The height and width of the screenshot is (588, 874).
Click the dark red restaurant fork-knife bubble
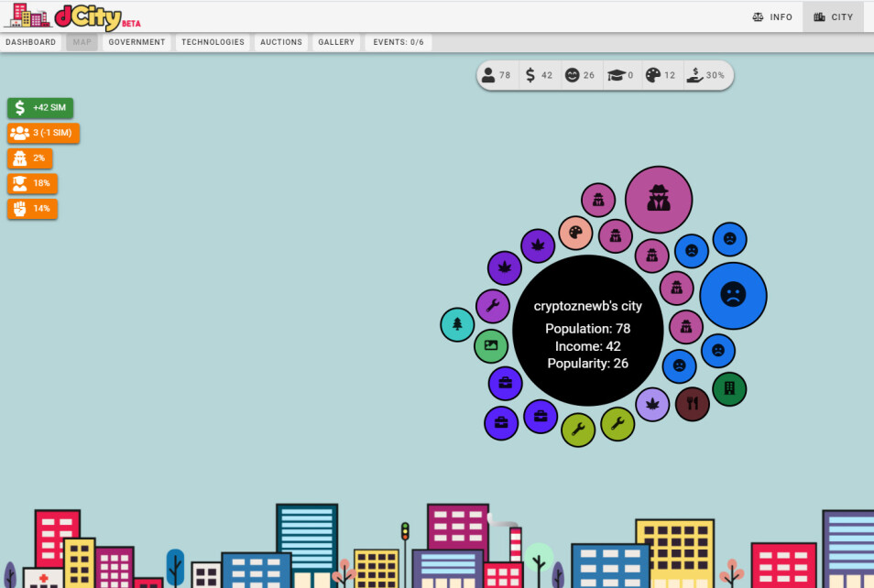(693, 404)
